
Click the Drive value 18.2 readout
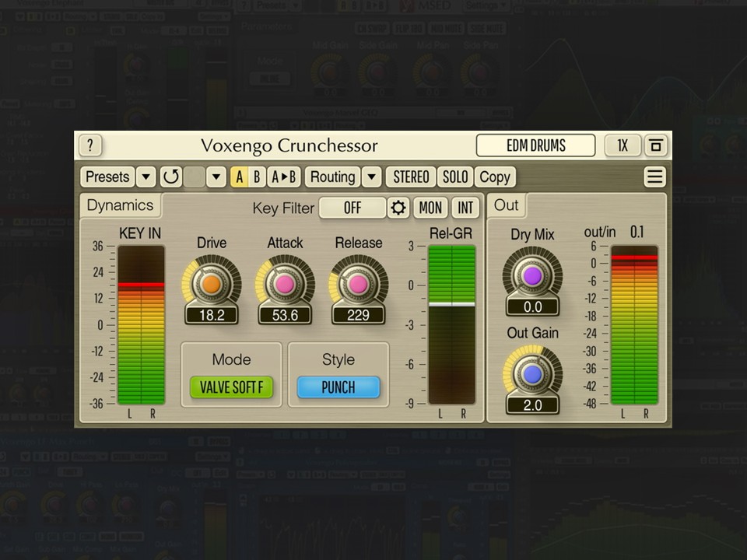[212, 315]
